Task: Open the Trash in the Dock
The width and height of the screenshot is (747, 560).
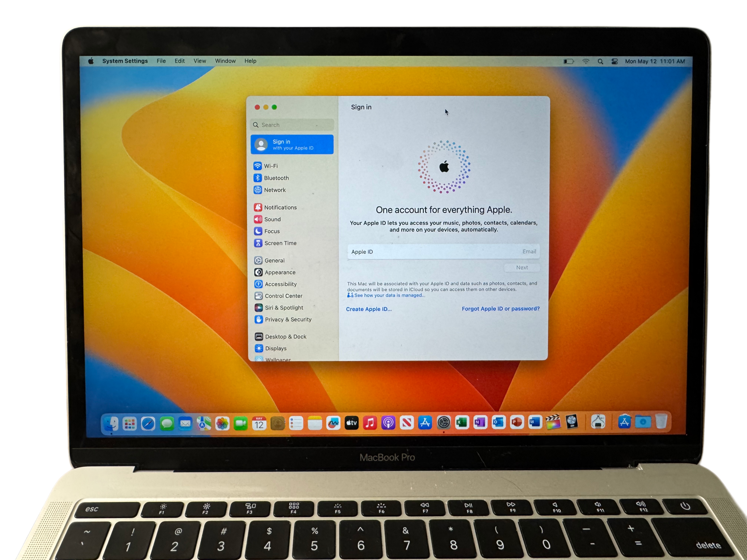Action: 661,421
